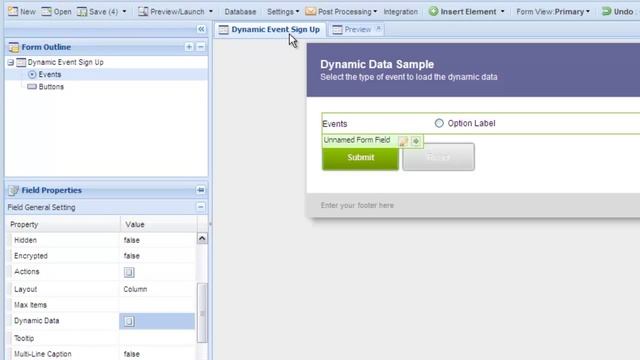Click the pop-out icon on the Preview tab
640x360 pixels.
378,29
